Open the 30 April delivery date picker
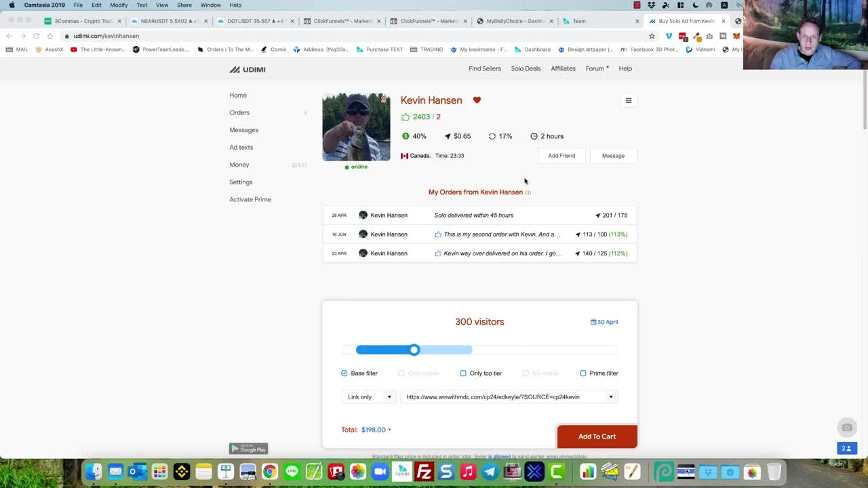The width and height of the screenshot is (868, 488). click(604, 322)
